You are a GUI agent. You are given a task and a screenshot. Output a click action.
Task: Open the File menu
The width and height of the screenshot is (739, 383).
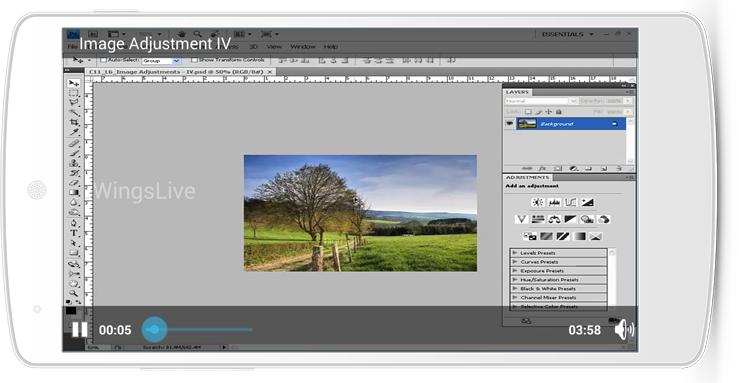click(x=72, y=47)
